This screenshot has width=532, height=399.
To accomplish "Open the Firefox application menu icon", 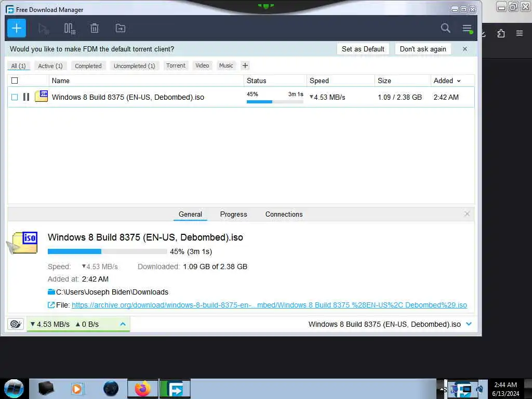I will (x=520, y=33).
